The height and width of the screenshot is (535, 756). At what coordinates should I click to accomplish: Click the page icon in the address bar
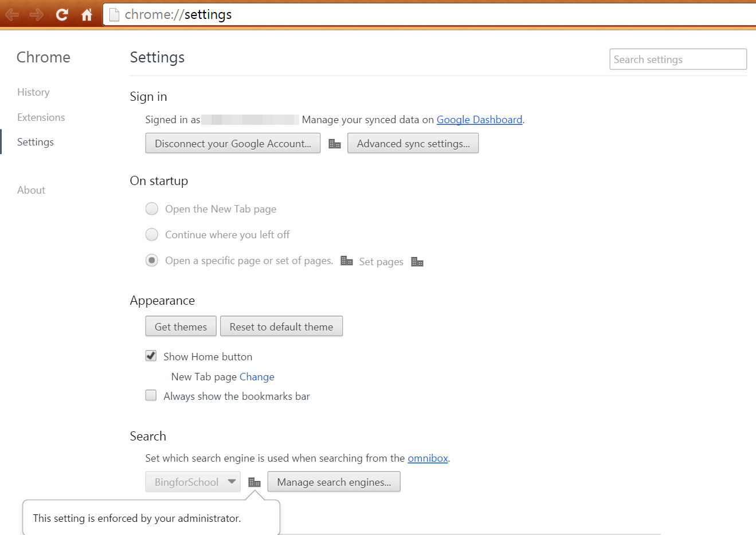click(x=114, y=14)
